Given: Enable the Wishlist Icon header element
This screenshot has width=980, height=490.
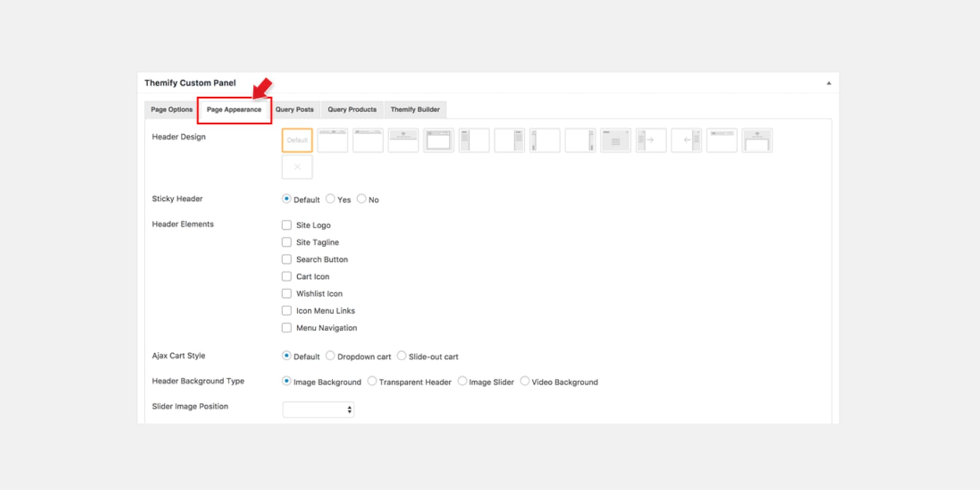Looking at the screenshot, I should point(286,293).
